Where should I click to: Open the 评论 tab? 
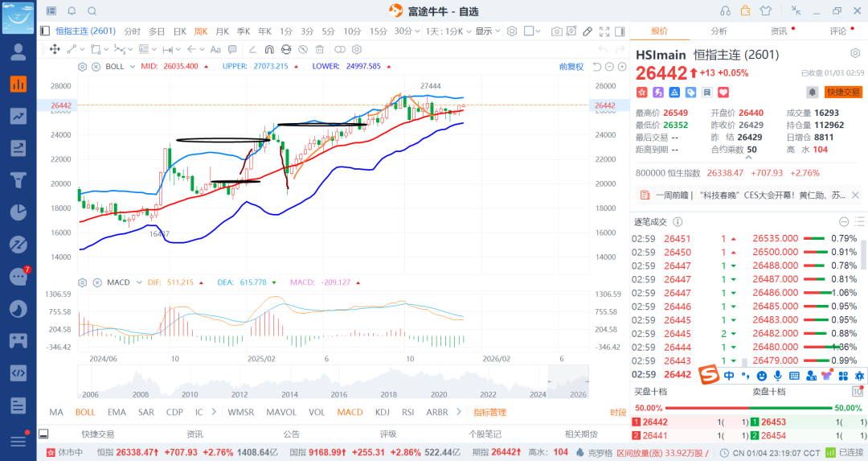click(838, 31)
